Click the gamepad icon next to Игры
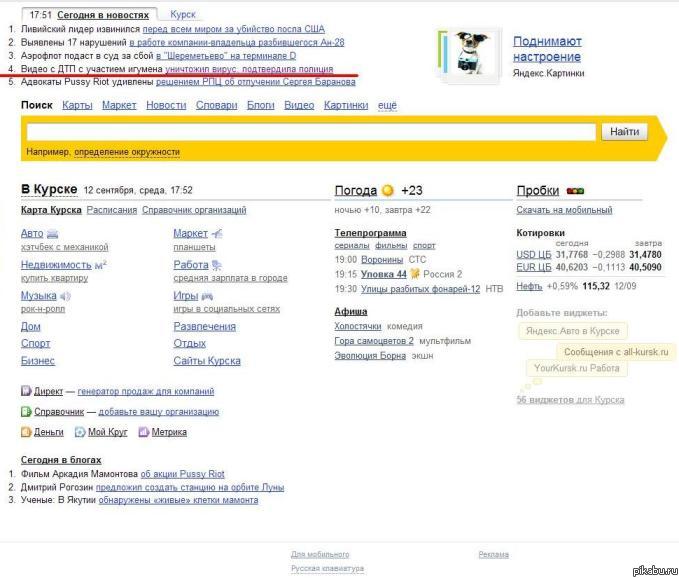 (207, 296)
